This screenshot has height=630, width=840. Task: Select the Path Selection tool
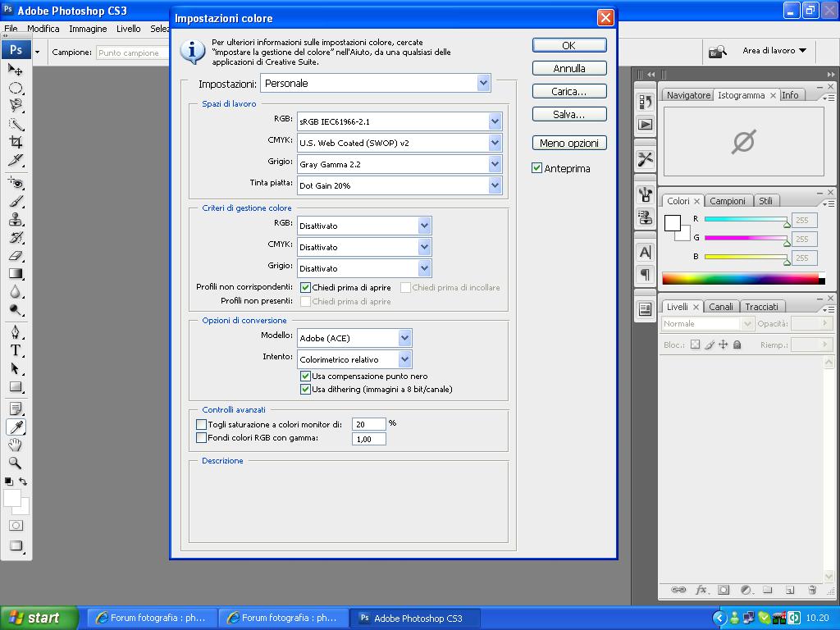pyautogui.click(x=16, y=368)
